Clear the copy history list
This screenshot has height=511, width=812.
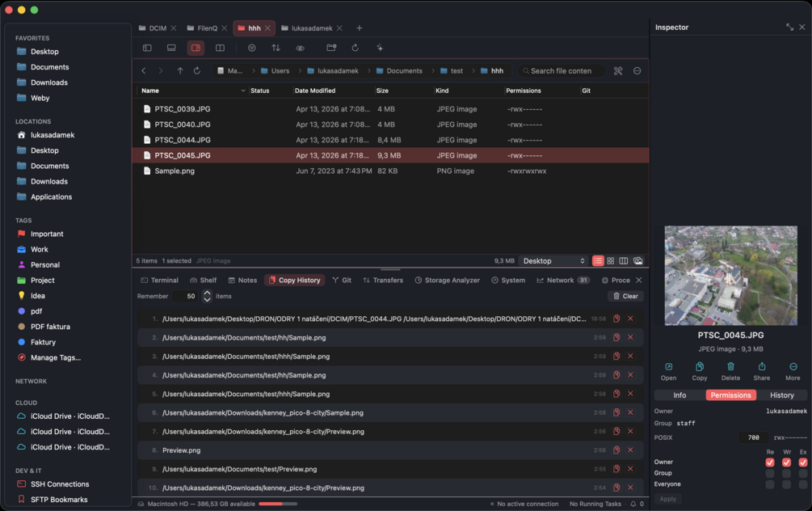[625, 297]
